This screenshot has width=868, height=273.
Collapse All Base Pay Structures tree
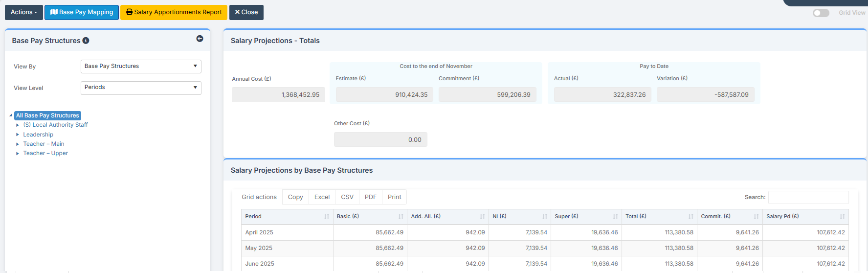[11, 115]
